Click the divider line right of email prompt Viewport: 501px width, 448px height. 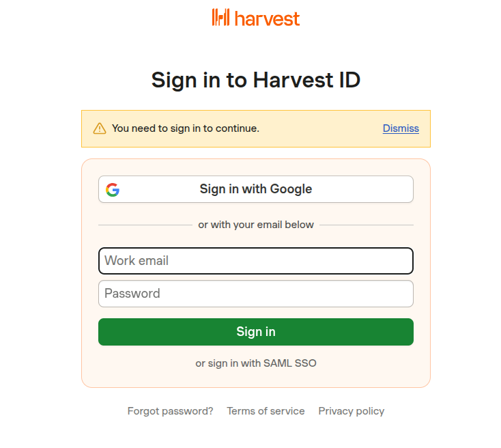pos(367,225)
